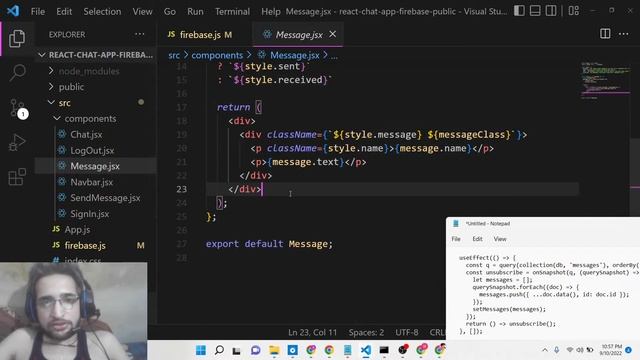The height and width of the screenshot is (360, 640).
Task: Open the Selection menu
Action: coord(102,11)
